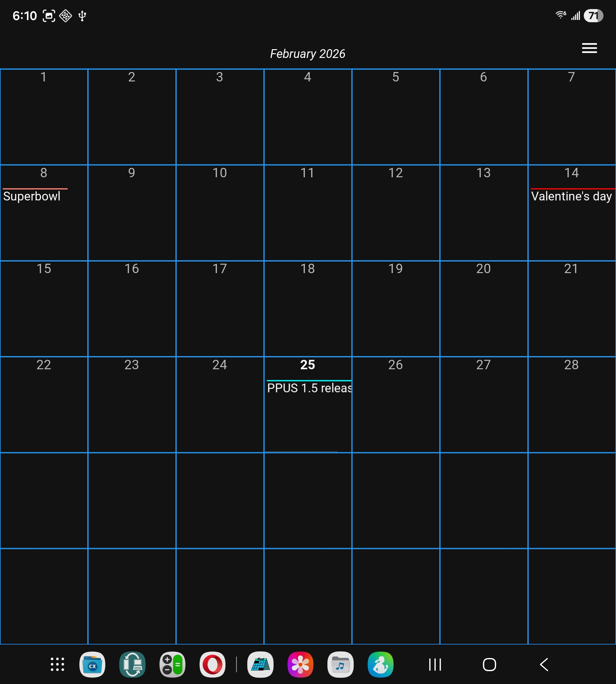Launch the Samsung Health runner icon

[380, 664]
